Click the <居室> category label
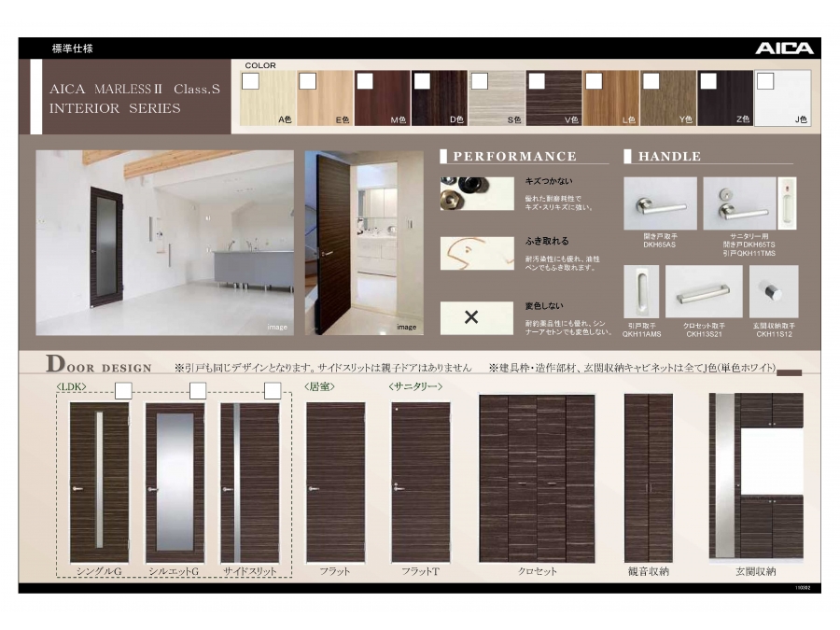 click(319, 386)
